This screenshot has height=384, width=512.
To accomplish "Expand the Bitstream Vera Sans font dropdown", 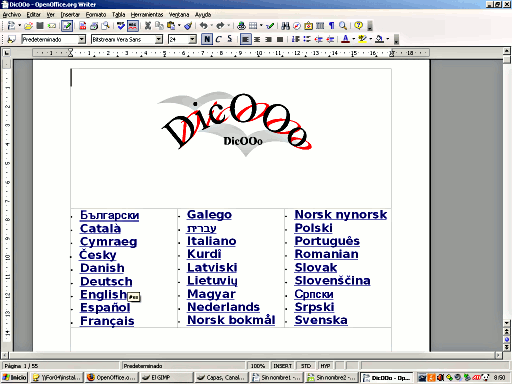I will (x=159, y=39).
